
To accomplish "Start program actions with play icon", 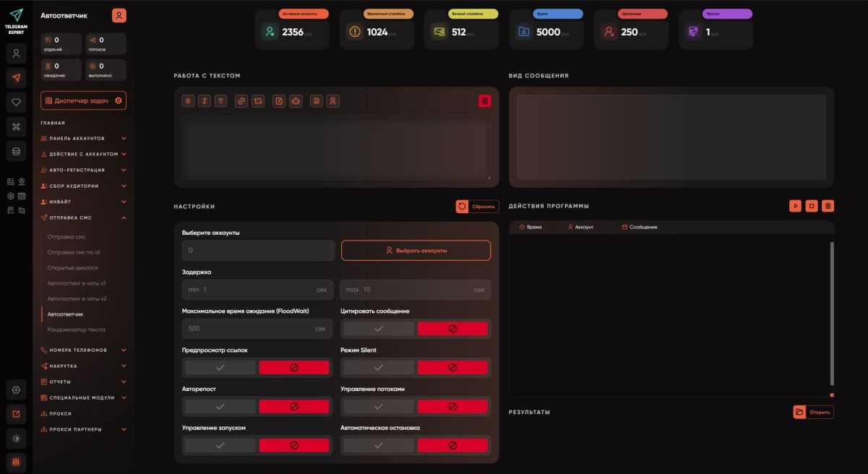I will pos(795,206).
